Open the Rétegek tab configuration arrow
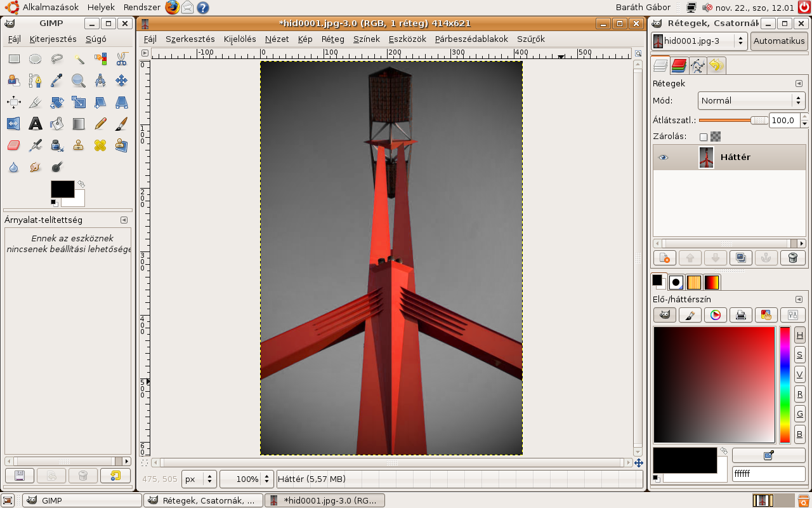This screenshot has width=812, height=508. (799, 83)
